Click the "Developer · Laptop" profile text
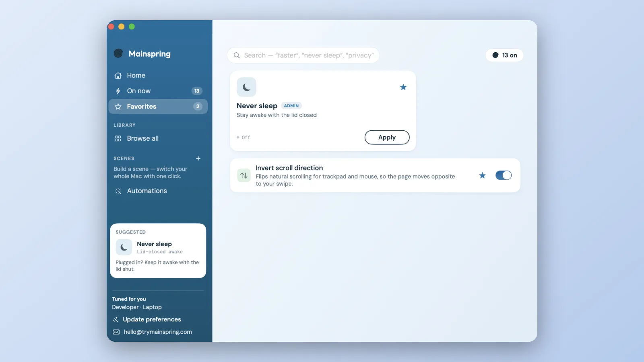Viewport: 644px width, 362px height. [137, 307]
